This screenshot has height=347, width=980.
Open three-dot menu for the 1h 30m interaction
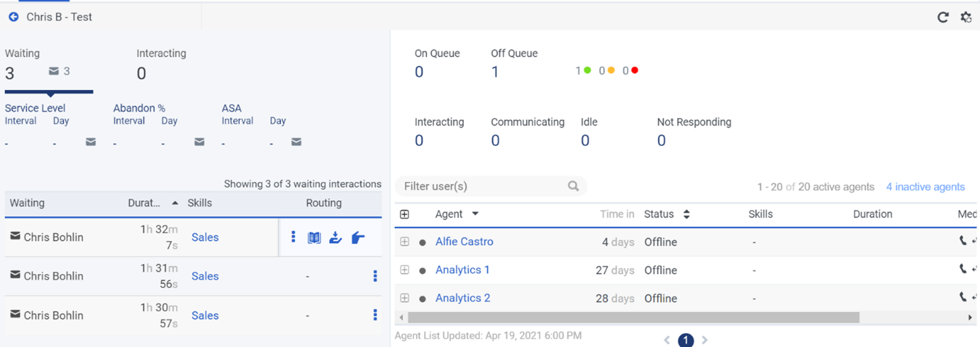click(x=375, y=315)
